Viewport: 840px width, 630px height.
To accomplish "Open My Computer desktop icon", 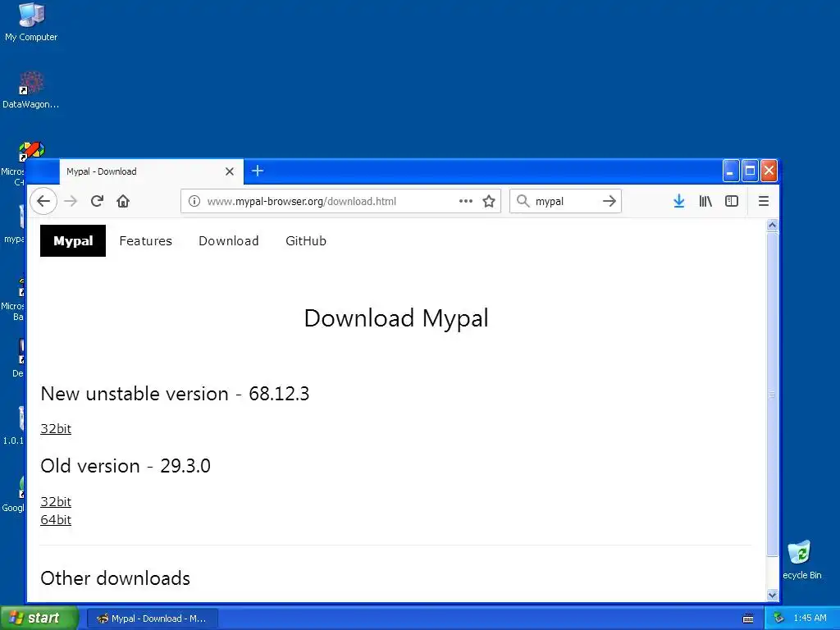I will pyautogui.click(x=31, y=22).
